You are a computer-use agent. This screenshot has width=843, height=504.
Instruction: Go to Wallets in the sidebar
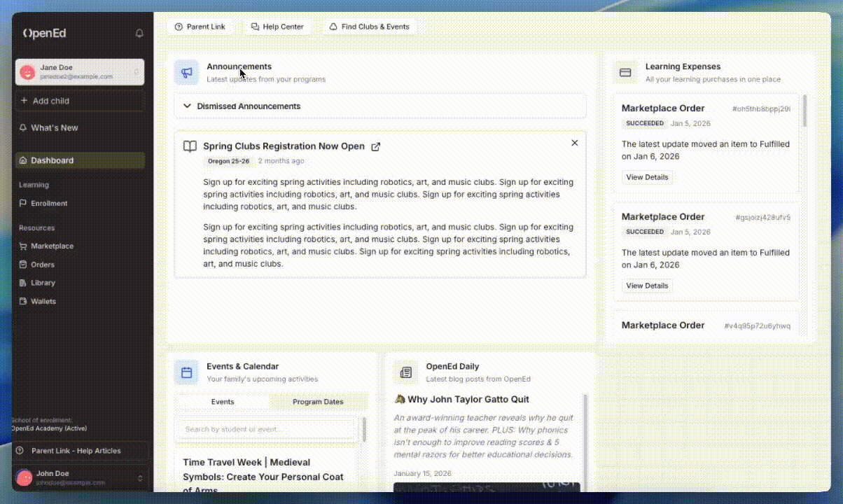(43, 302)
